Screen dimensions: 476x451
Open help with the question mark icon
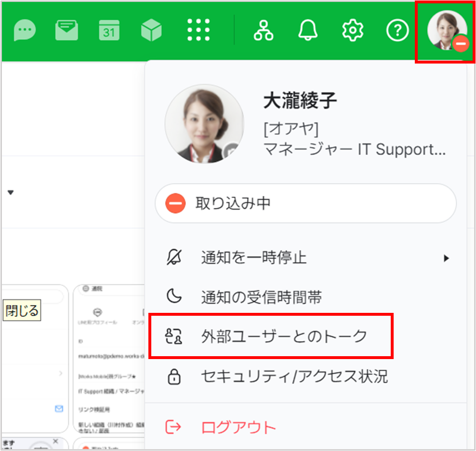(x=397, y=31)
